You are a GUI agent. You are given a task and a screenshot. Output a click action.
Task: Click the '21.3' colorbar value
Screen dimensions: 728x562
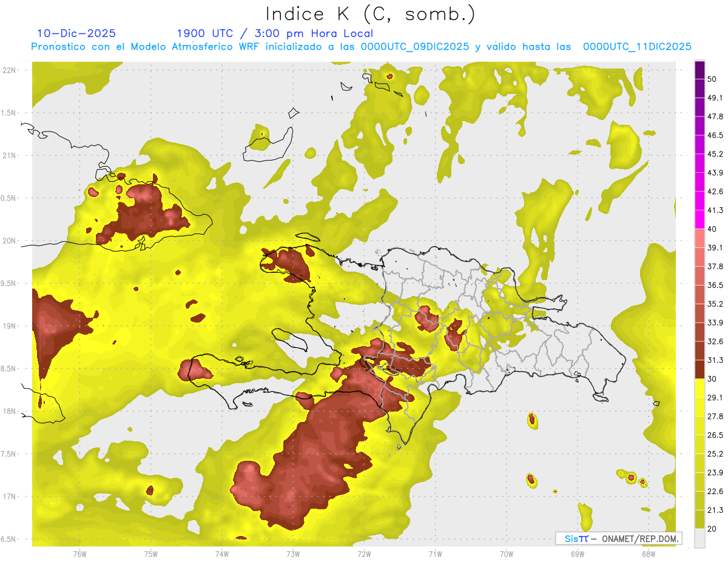tap(715, 510)
